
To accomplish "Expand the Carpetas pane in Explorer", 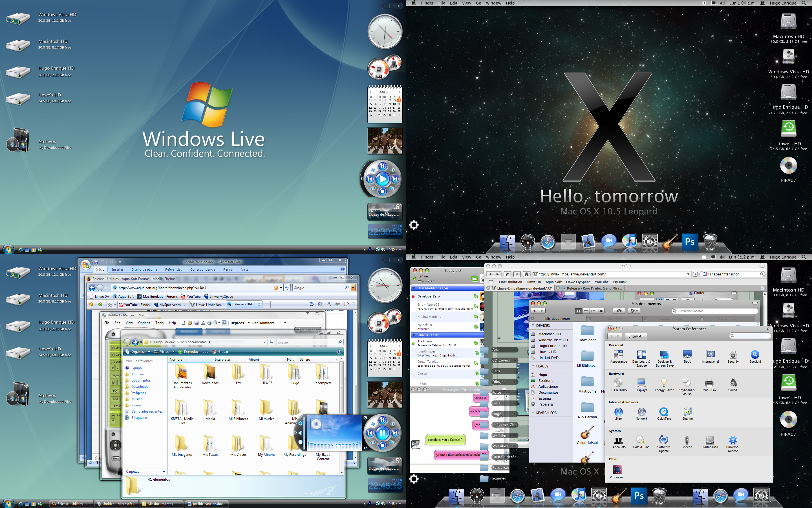I will click(164, 472).
